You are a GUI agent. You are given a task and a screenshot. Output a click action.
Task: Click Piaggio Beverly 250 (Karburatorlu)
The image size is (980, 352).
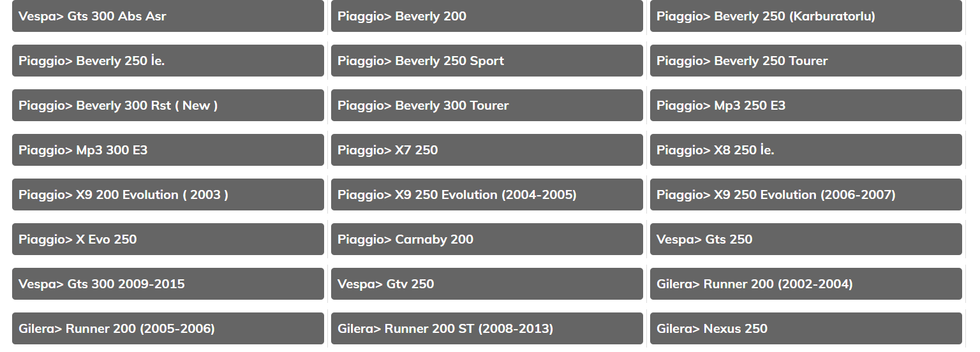(806, 16)
